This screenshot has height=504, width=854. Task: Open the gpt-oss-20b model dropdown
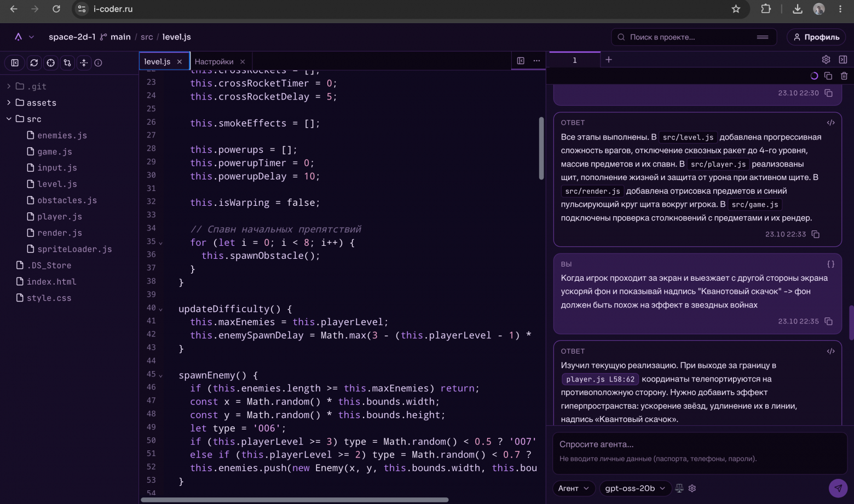(x=635, y=488)
